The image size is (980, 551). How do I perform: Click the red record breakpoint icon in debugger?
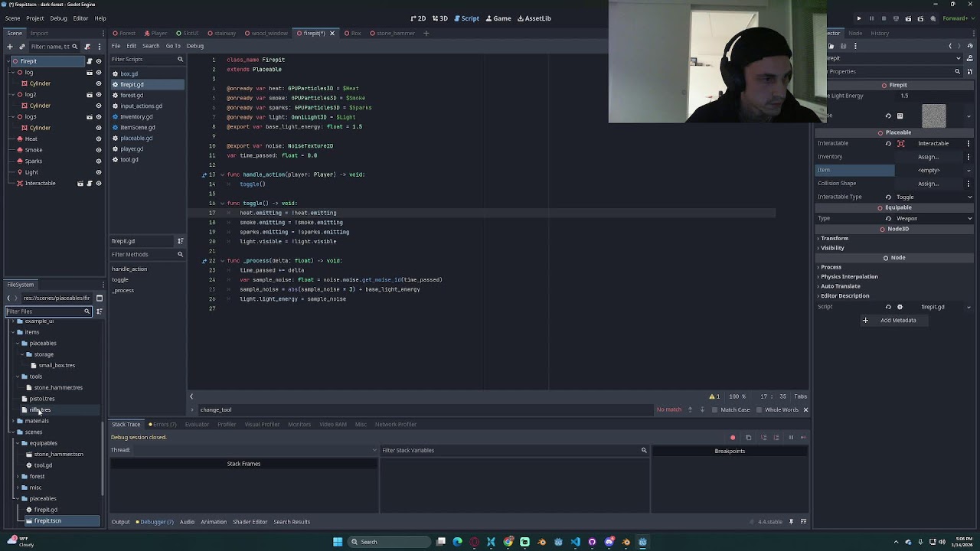733,438
